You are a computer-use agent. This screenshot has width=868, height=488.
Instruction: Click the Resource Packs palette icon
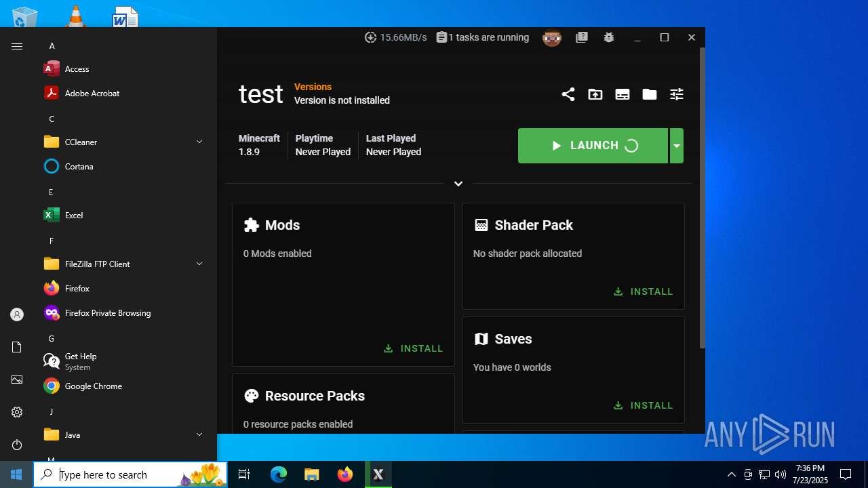[x=252, y=396]
